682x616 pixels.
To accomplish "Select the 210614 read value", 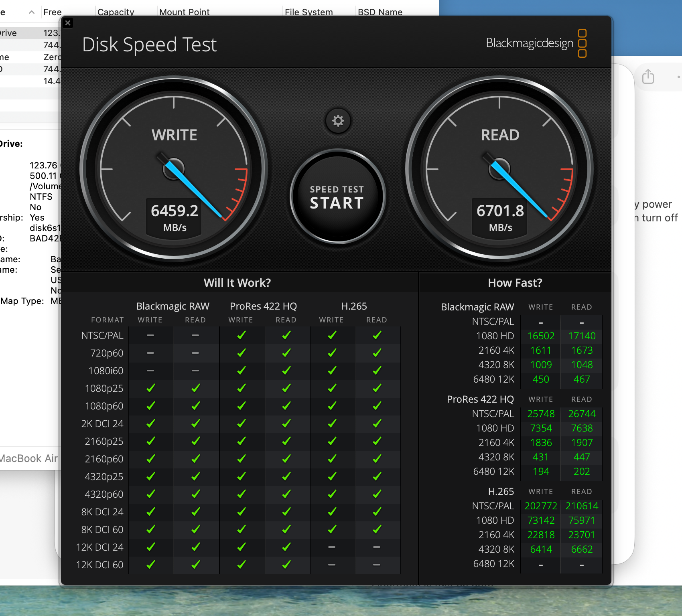I will point(582,506).
